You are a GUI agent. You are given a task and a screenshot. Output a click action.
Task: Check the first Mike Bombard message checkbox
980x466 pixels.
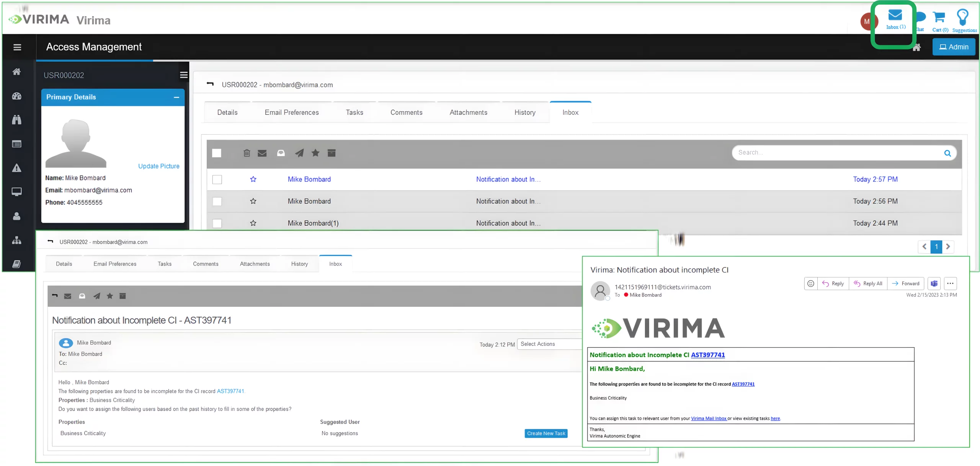(x=217, y=179)
